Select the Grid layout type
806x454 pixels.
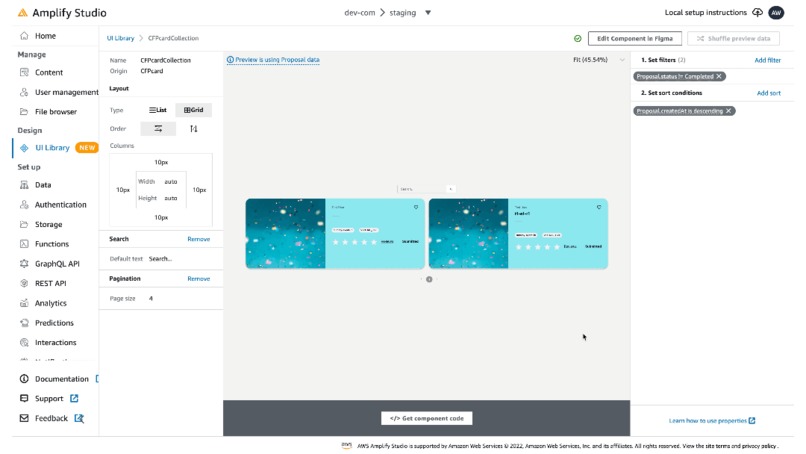pos(193,110)
